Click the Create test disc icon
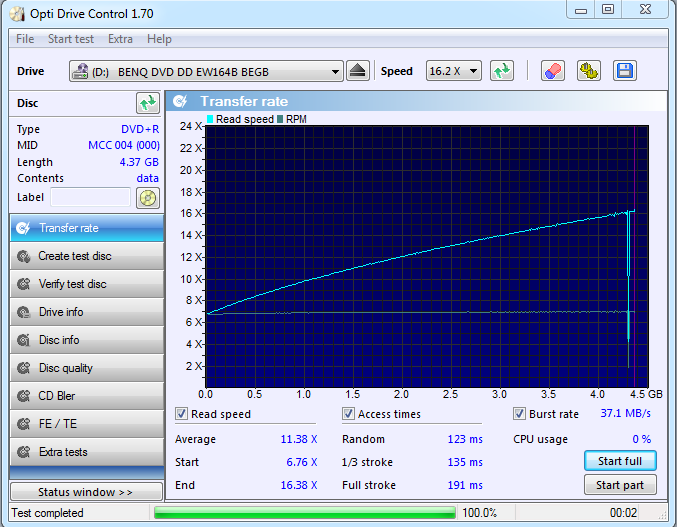 pos(23,256)
